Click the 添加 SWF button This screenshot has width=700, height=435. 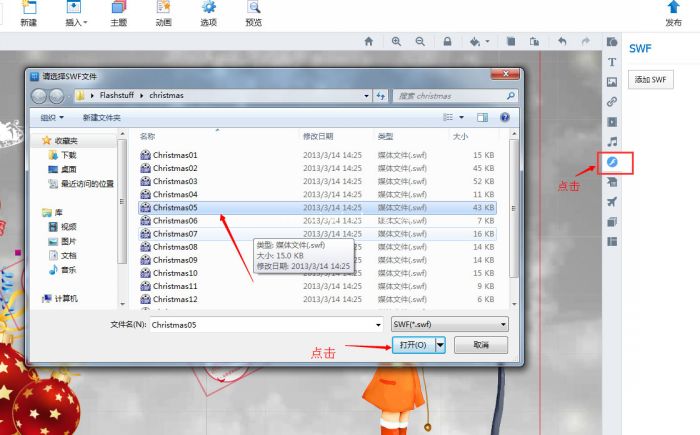click(x=650, y=79)
